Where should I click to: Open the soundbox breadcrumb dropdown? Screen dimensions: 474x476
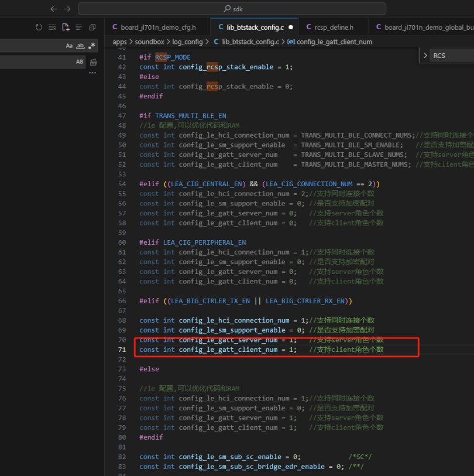[149, 42]
